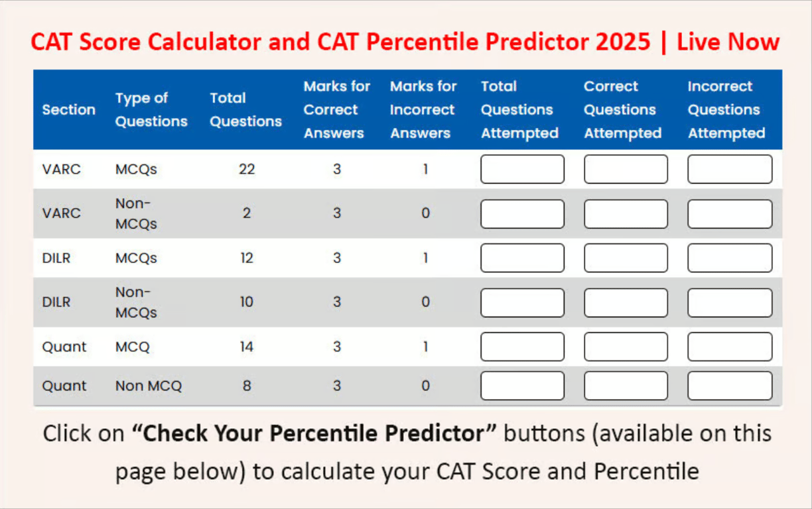The width and height of the screenshot is (812, 509).
Task: Click Total Questions Attempted field for DILR Non-MCQs
Action: coord(521,302)
